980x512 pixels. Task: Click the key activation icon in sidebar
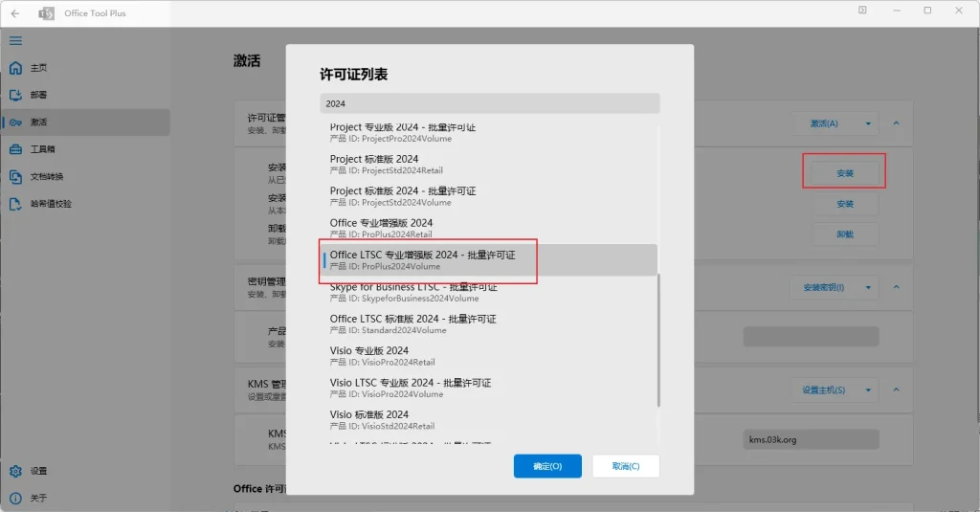(x=15, y=122)
